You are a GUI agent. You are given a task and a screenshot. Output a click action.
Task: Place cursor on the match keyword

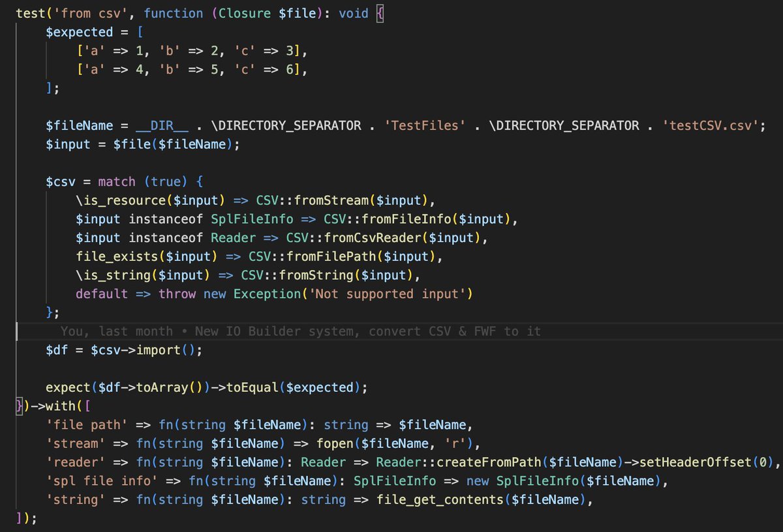[x=117, y=181]
